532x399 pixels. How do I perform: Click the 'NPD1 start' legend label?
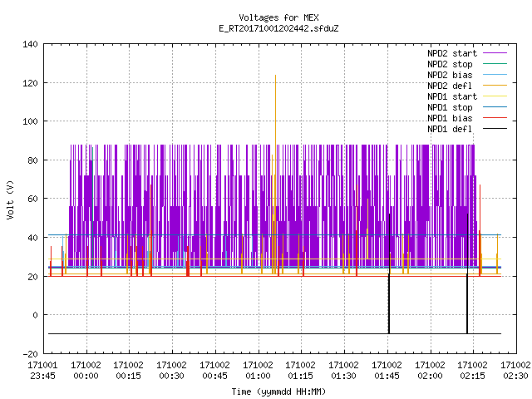tap(452, 96)
